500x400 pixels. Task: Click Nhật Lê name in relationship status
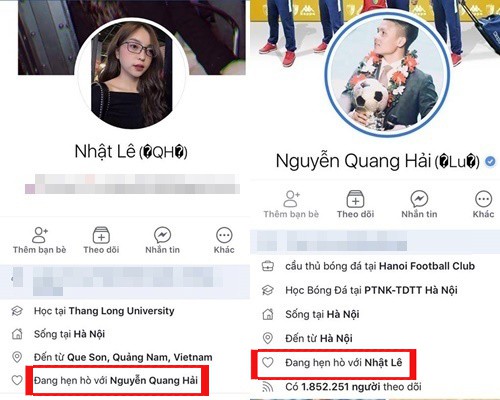pyautogui.click(x=383, y=363)
